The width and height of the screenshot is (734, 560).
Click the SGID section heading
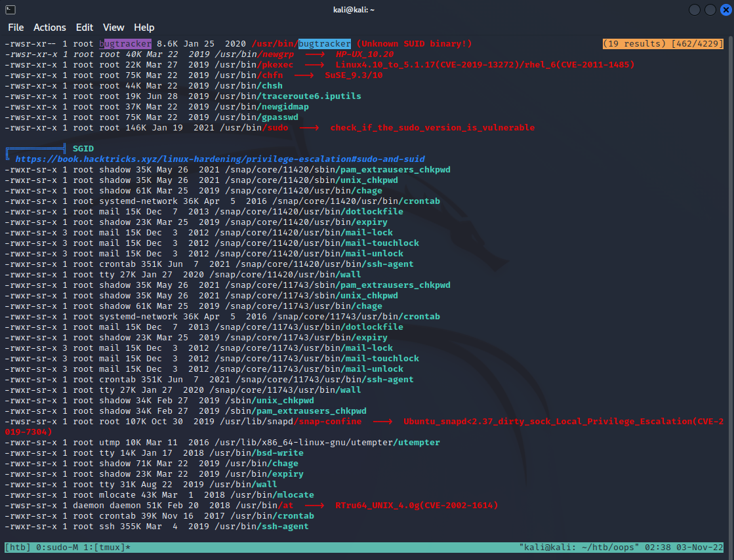point(83,149)
